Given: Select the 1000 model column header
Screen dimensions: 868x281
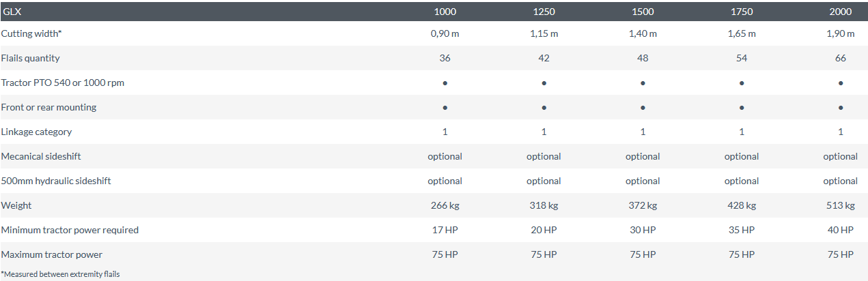Looking at the screenshot, I should pyautogui.click(x=445, y=12).
